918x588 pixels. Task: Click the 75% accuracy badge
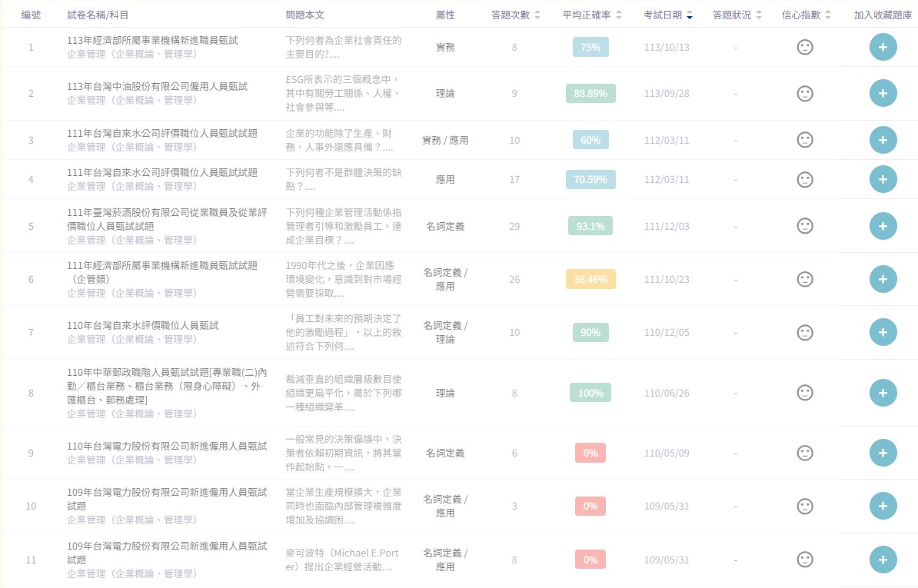(x=590, y=47)
